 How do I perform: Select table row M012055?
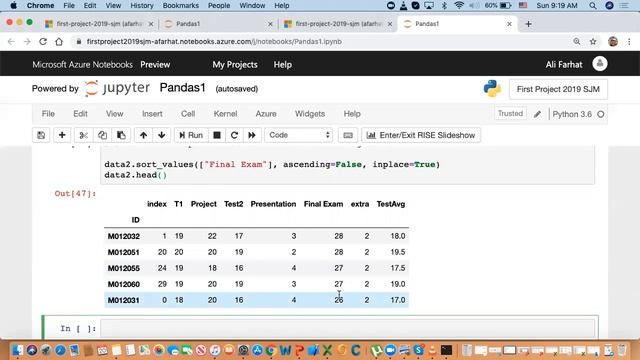[256, 268]
